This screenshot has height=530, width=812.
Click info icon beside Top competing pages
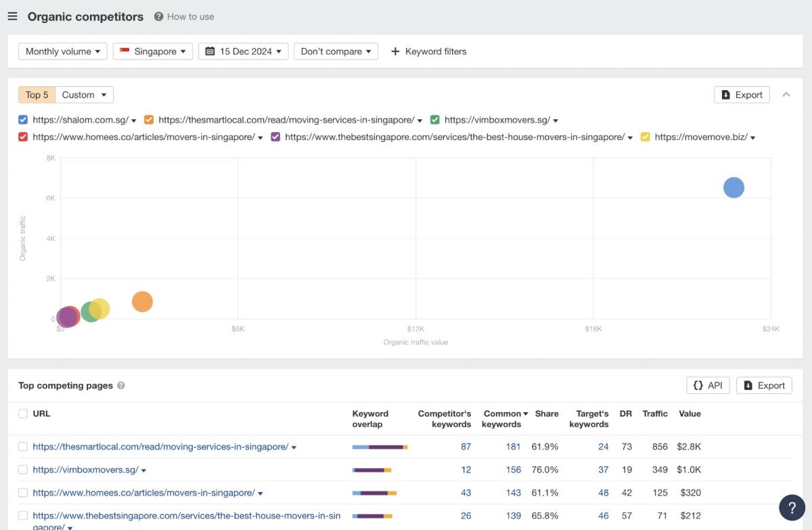[x=121, y=386]
